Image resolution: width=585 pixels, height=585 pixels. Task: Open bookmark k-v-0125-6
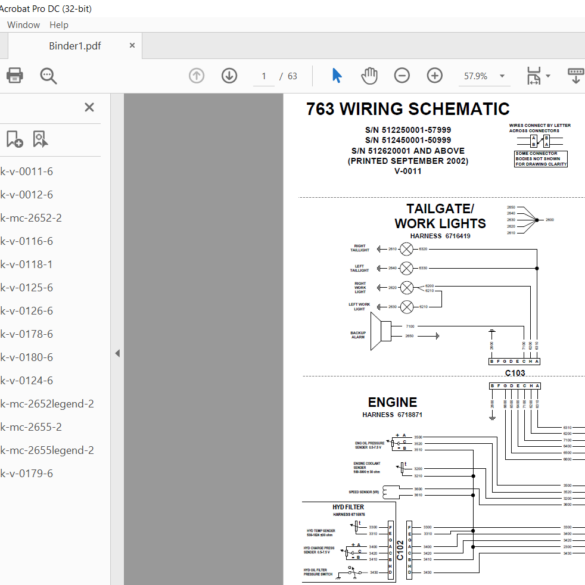(x=26, y=287)
